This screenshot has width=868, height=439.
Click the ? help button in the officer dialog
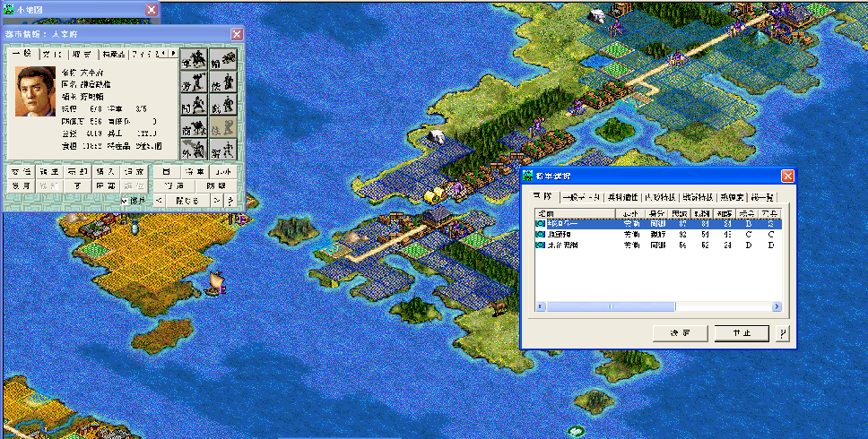782,333
